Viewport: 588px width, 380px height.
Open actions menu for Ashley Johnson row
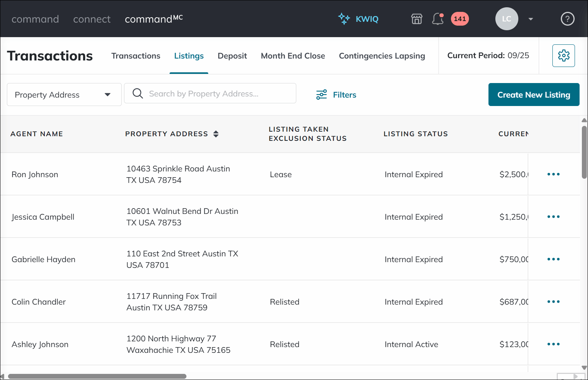click(554, 344)
